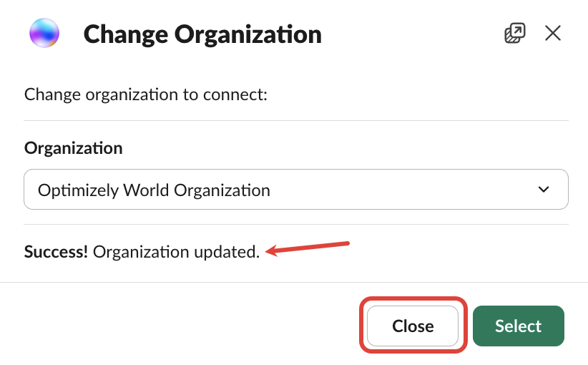The height and width of the screenshot is (365, 588).
Task: Expand the Organization dropdown chevron arrow
Action: pos(544,190)
